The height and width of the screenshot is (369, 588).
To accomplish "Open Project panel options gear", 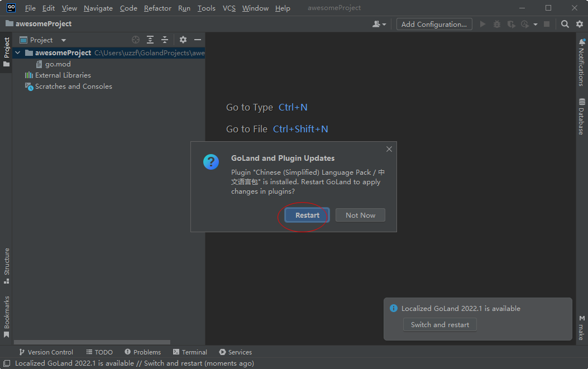I will (183, 40).
